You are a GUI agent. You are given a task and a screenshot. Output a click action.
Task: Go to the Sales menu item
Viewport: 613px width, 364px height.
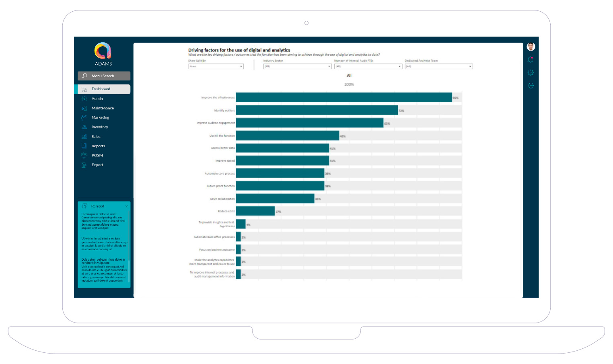click(x=96, y=137)
